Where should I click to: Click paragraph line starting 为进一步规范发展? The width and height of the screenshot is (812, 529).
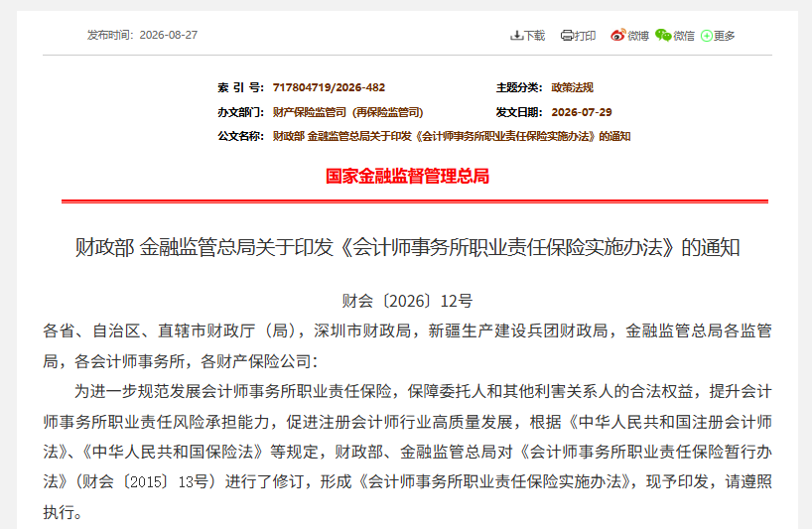coord(423,391)
